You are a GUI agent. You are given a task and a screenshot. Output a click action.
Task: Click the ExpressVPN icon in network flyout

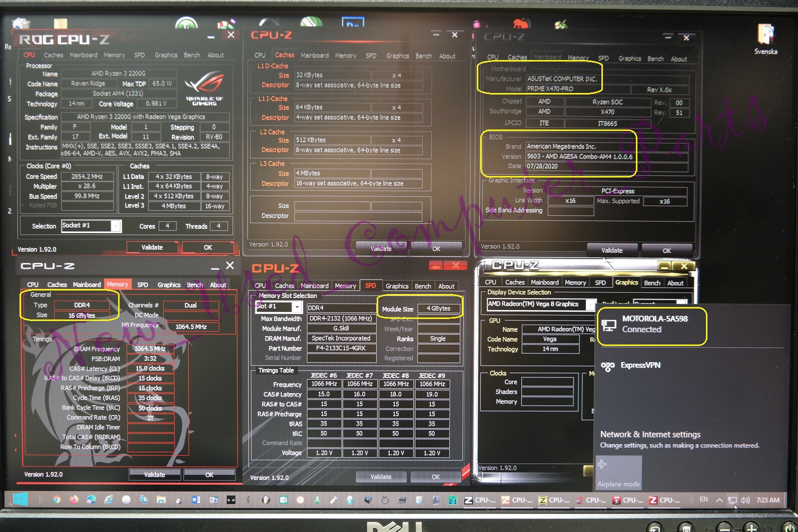click(608, 366)
